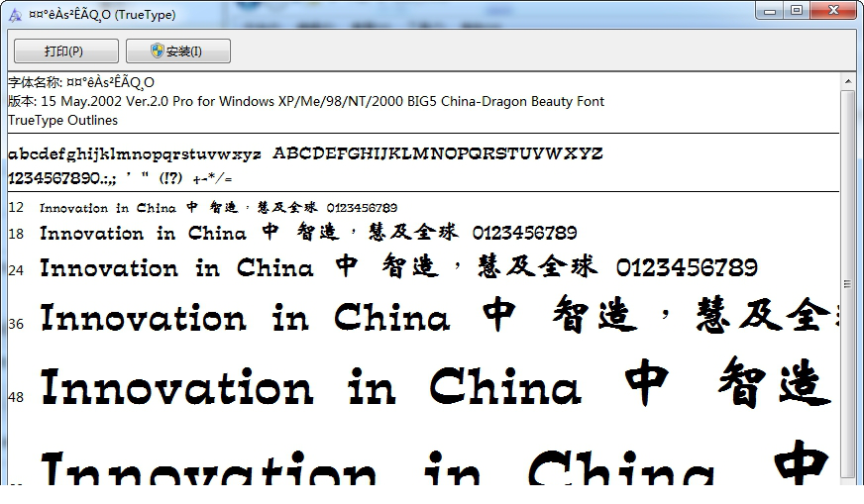Click the TrueType Outlines text
The height and width of the screenshot is (504, 864).
point(62,120)
